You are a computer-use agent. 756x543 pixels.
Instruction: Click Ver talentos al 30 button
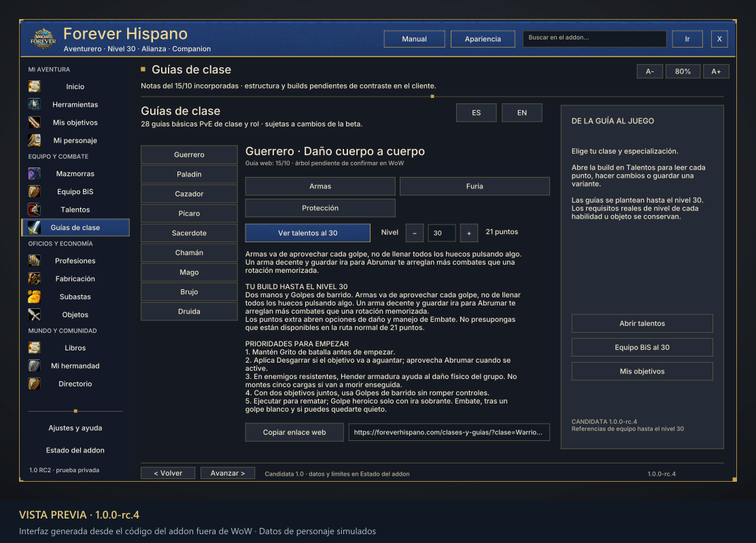click(x=307, y=233)
